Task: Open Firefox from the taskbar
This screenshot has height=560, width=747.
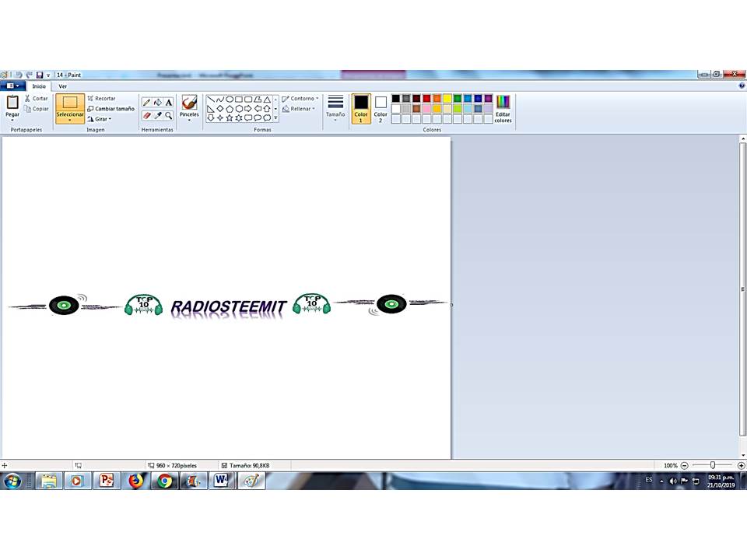Action: (135, 481)
